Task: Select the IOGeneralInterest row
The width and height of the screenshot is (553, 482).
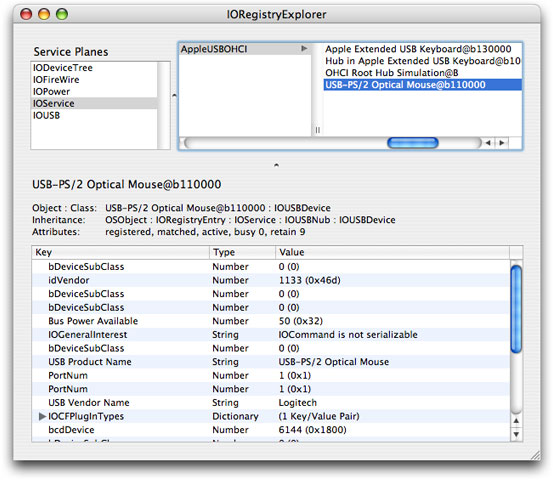Action: click(x=271, y=335)
